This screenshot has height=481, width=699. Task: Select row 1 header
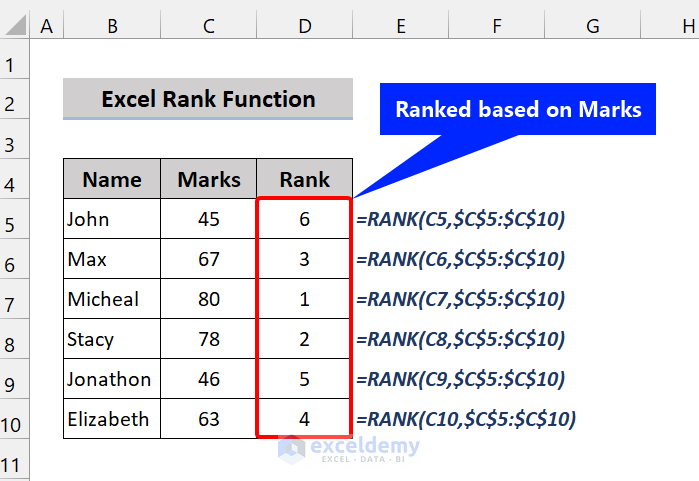(14, 59)
